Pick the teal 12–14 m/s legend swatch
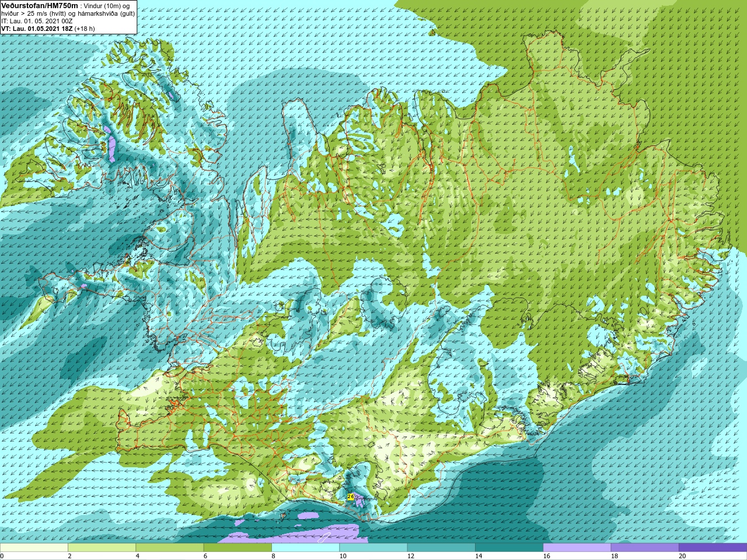This screenshot has height=560, width=747. tap(441, 548)
